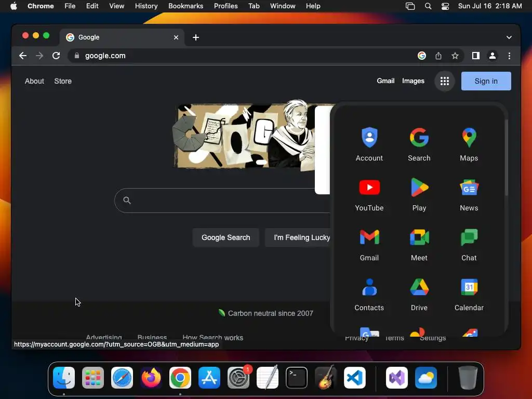Open Spotlight search in menu bar
This screenshot has height=399, width=532.
(x=428, y=6)
